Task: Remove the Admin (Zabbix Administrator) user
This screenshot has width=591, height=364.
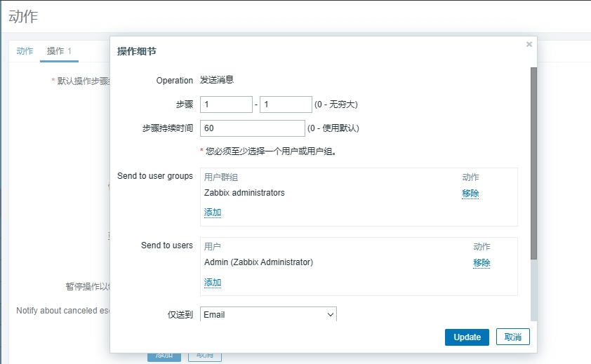Action: [x=482, y=263]
